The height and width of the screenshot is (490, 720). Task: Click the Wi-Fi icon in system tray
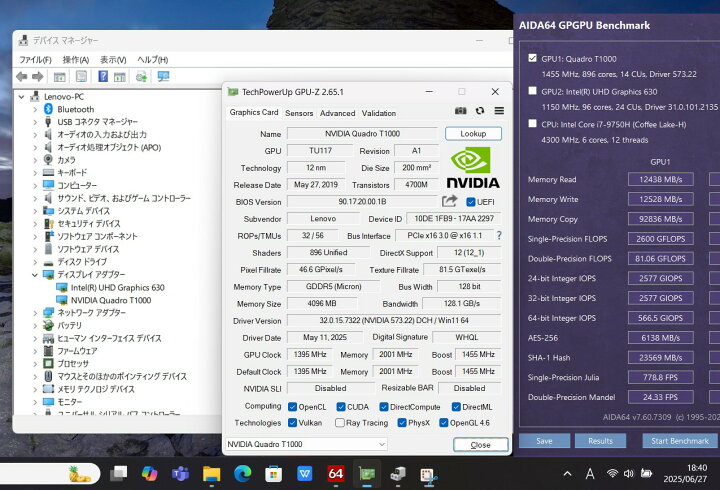pyautogui.click(x=612, y=473)
